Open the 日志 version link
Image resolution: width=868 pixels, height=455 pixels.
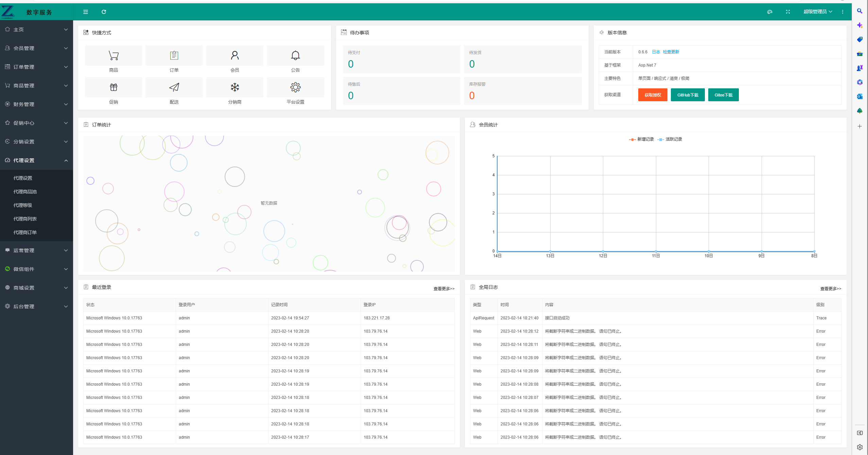(x=656, y=52)
